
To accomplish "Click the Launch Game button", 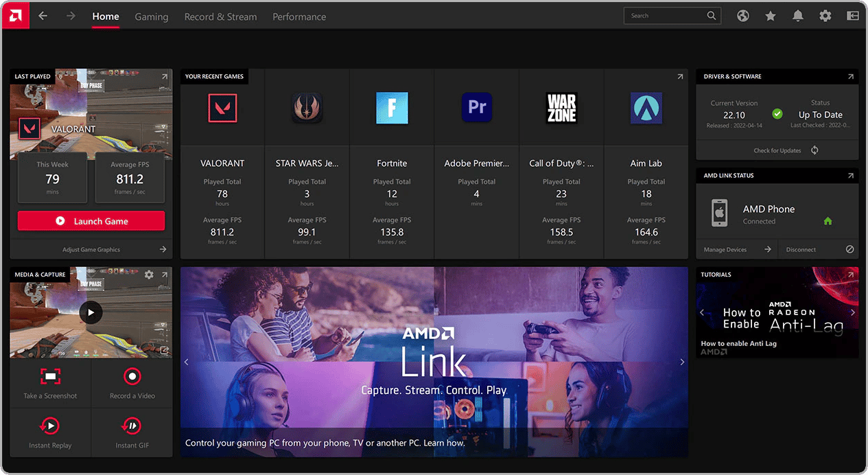I will [x=91, y=221].
